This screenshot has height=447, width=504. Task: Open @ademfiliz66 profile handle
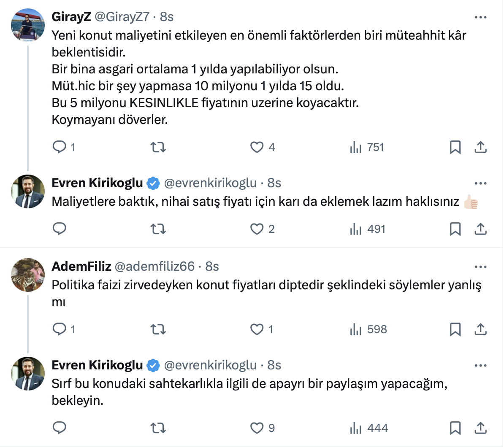click(x=154, y=267)
